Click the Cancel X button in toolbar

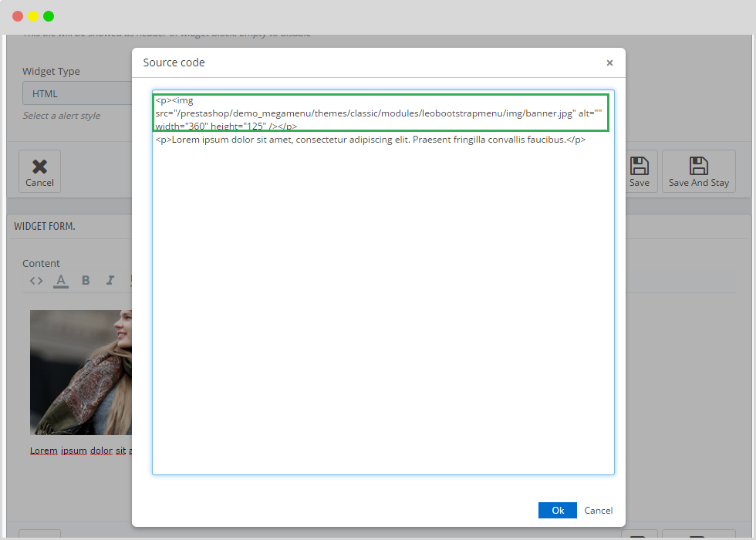click(x=39, y=171)
